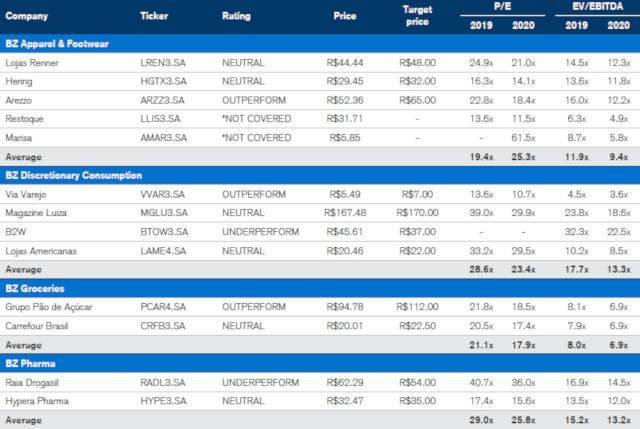640x429 pixels.
Task: Click the LAME4.SA ticker cell
Action: coord(163,251)
